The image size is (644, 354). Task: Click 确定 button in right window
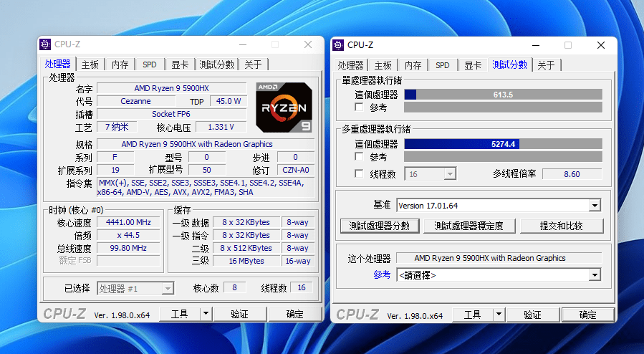click(x=587, y=315)
